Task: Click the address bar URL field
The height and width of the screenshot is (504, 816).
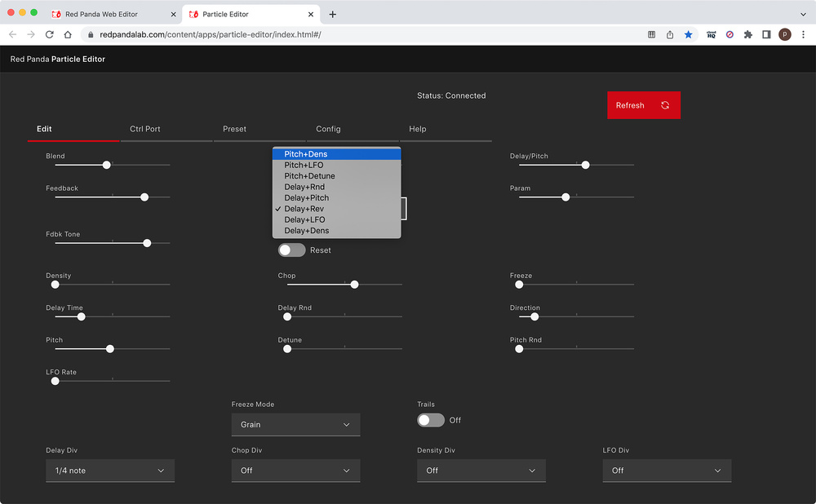Action: point(364,34)
